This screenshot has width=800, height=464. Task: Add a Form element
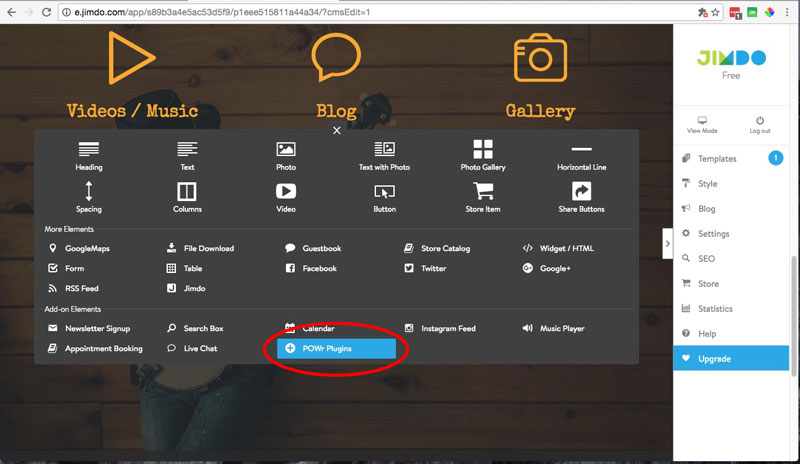[x=66, y=268]
